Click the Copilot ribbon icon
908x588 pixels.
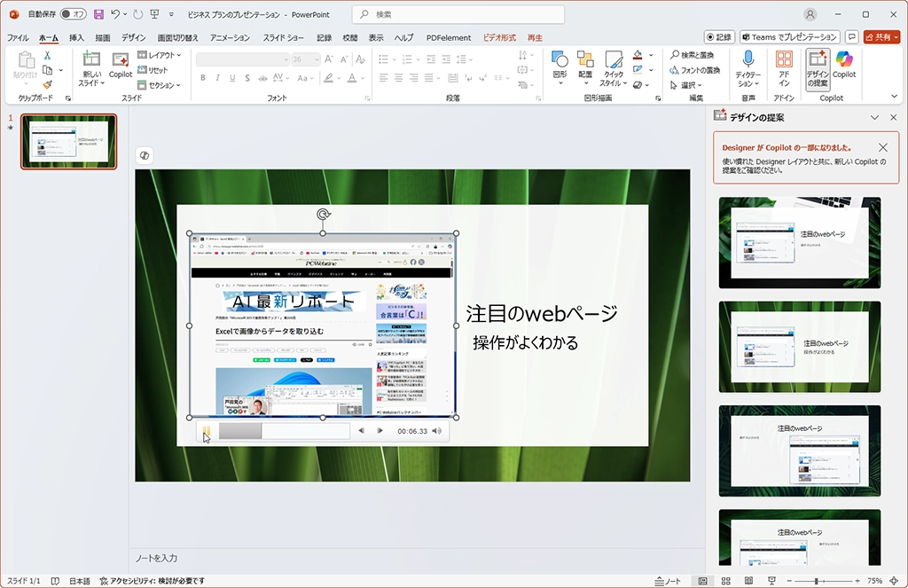(844, 65)
